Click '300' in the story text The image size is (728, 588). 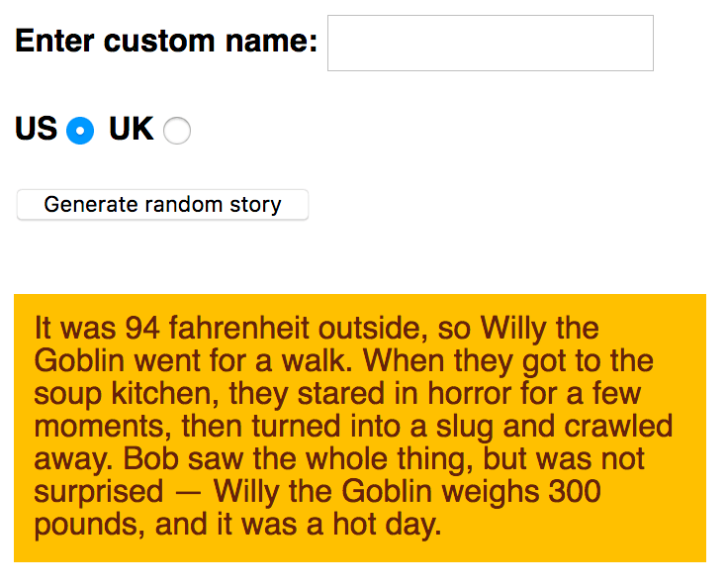click(576, 491)
